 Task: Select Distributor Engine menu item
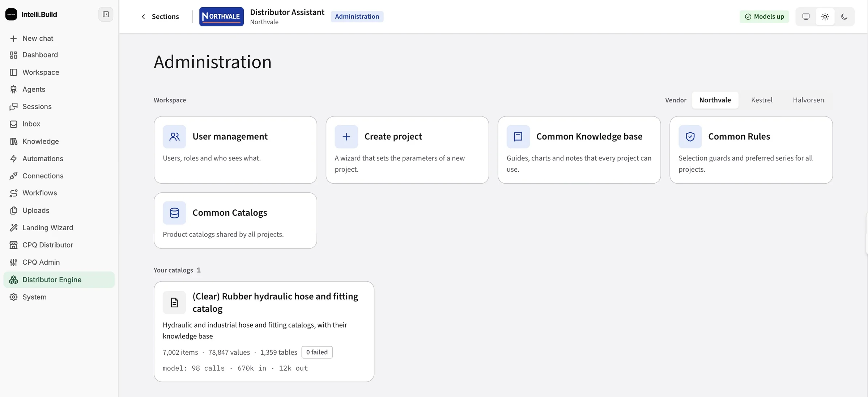pos(59,280)
